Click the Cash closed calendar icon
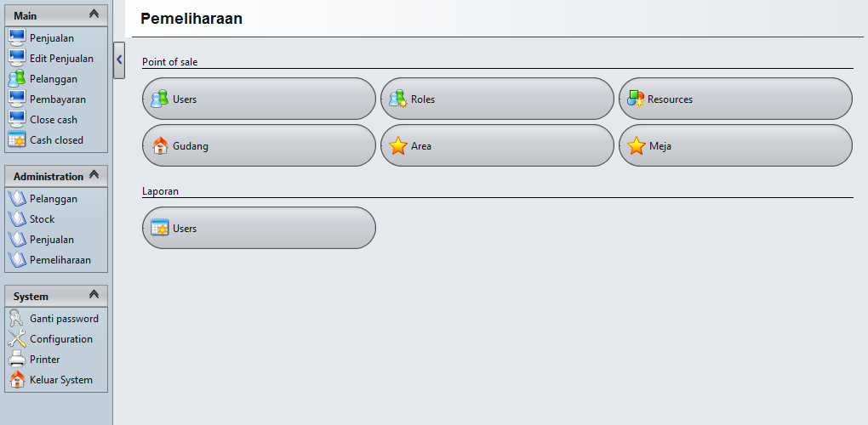This screenshot has width=868, height=425. pyautogui.click(x=17, y=140)
